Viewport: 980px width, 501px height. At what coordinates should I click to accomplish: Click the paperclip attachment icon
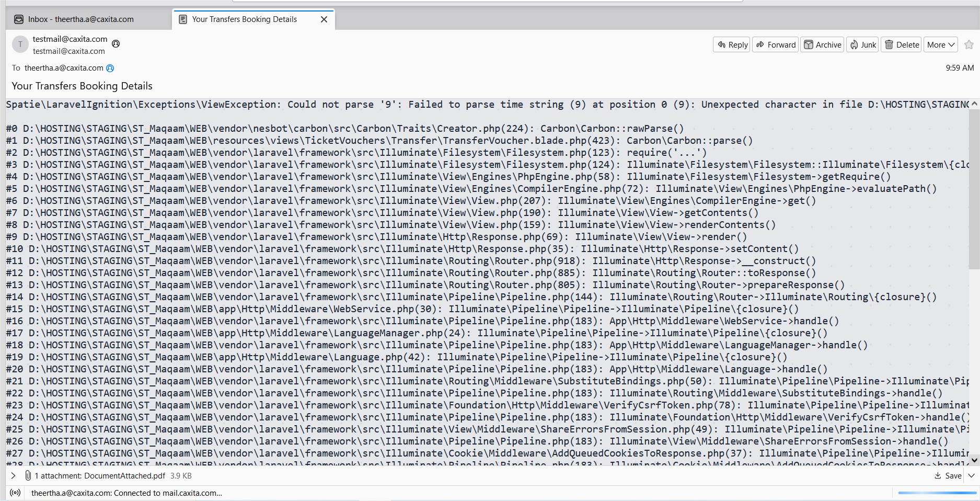tap(28, 475)
